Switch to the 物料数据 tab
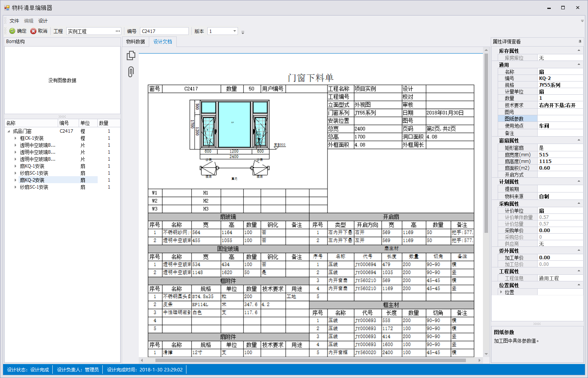The width and height of the screenshot is (588, 378). click(x=135, y=42)
